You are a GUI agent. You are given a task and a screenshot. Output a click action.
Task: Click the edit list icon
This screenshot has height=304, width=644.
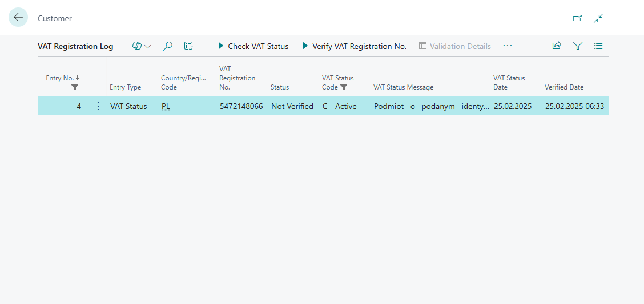point(188,46)
